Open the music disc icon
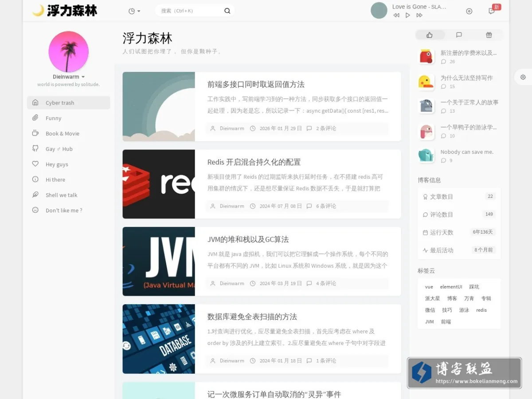 pyautogui.click(x=469, y=11)
